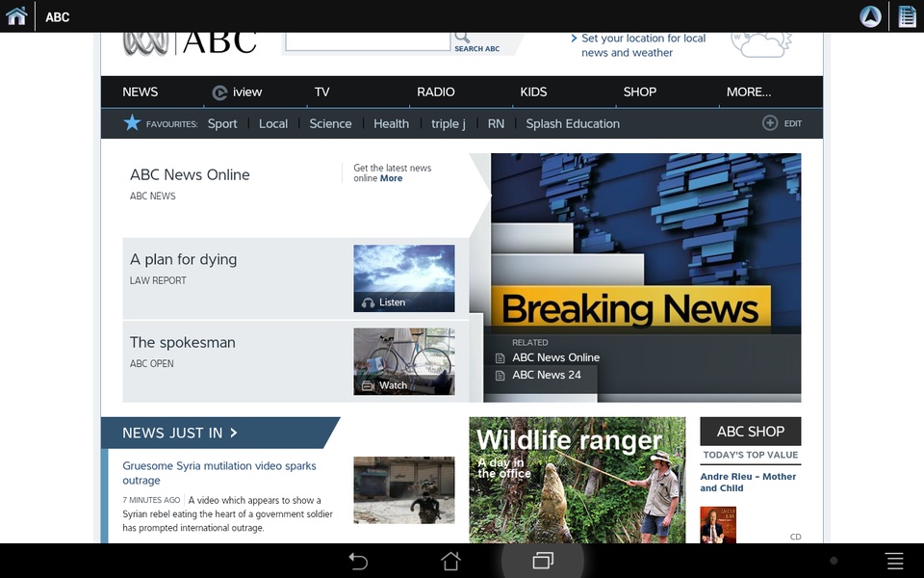Viewport: 924px width, 578px height.
Task: Open the Health favourite
Action: pyautogui.click(x=392, y=124)
